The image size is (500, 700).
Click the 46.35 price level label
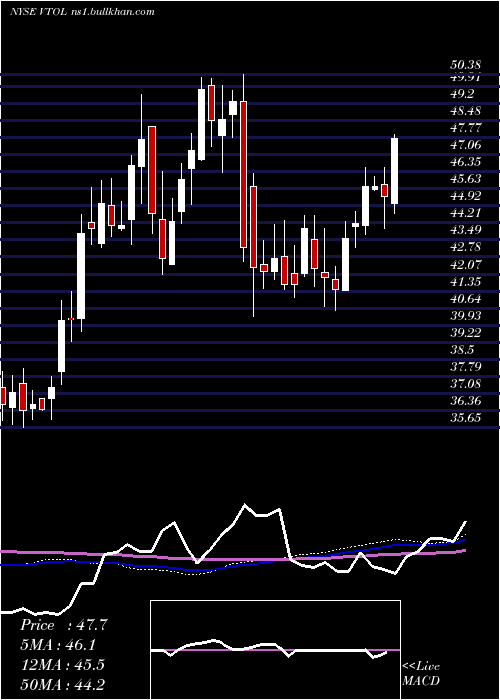click(466, 162)
